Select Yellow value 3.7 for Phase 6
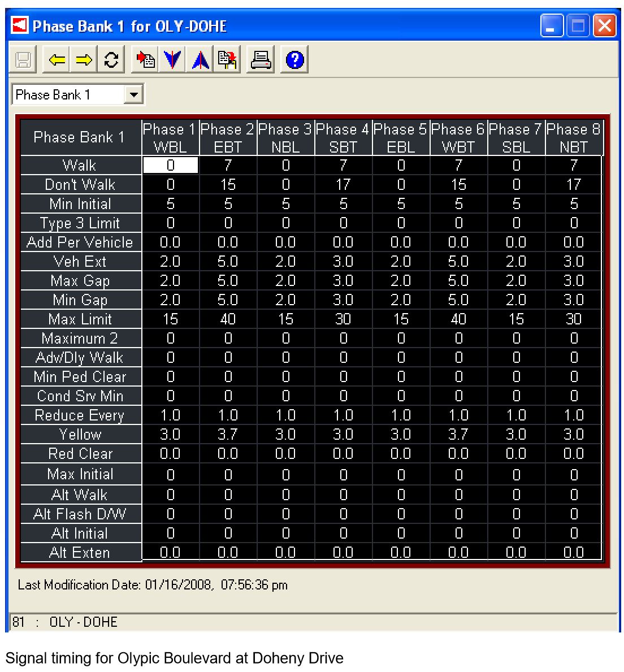 tap(458, 435)
